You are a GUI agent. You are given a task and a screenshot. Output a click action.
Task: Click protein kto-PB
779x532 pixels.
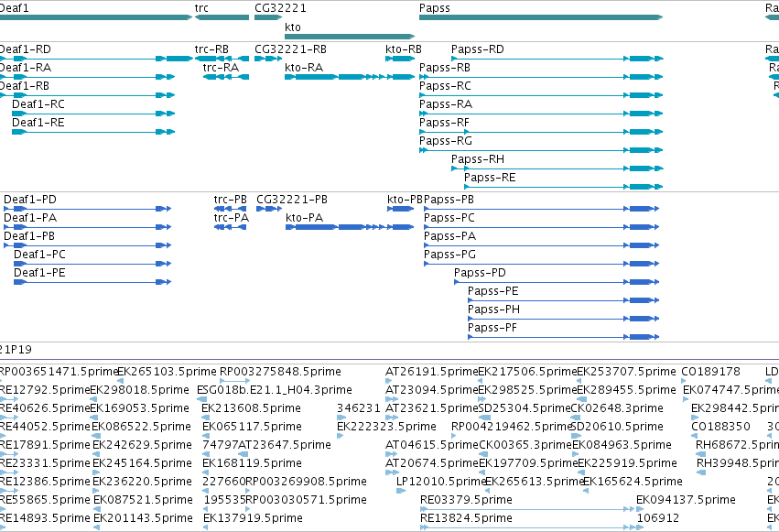400,209
